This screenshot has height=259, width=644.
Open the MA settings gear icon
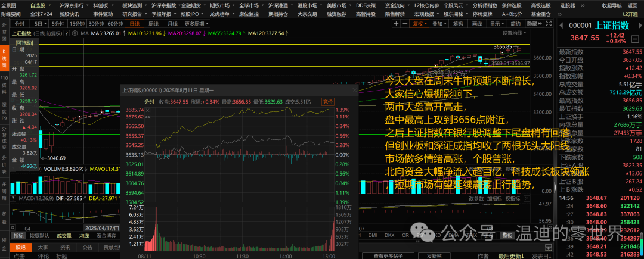tap(75, 33)
